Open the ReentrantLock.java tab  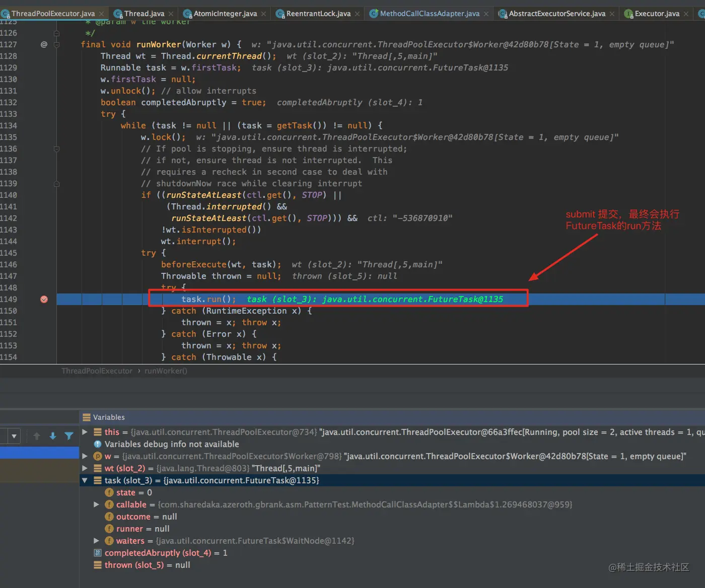[318, 14]
